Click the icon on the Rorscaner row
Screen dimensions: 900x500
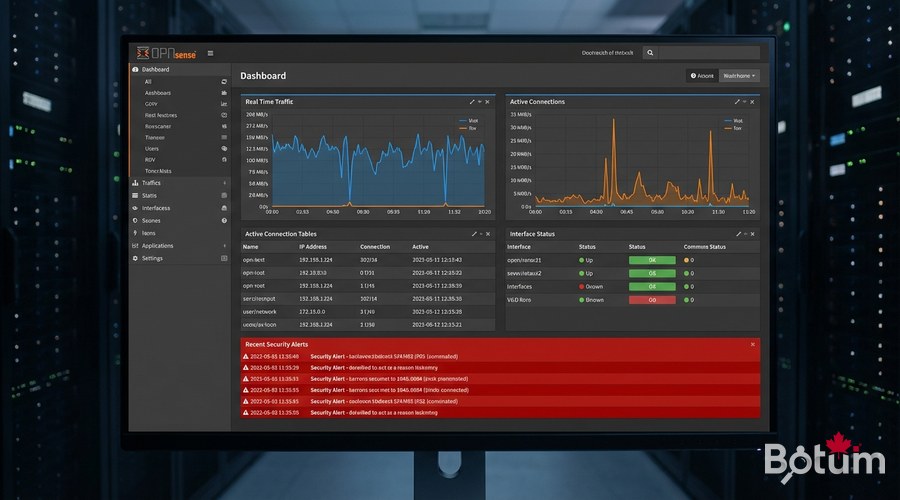pyautogui.click(x=224, y=126)
